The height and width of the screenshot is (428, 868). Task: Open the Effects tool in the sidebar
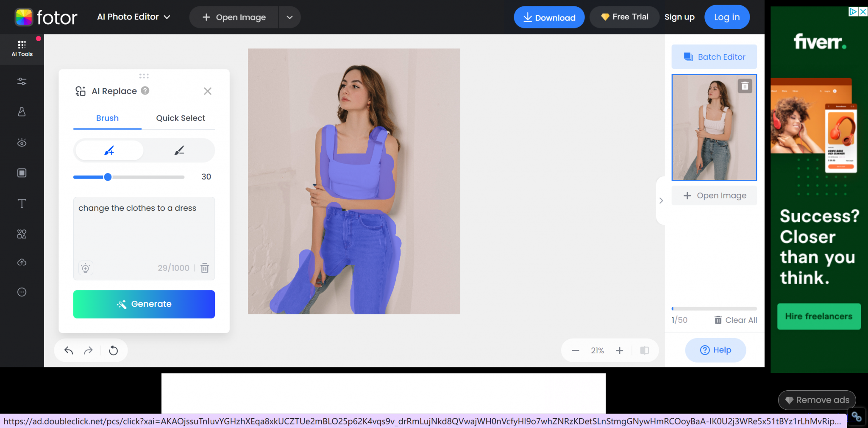(x=22, y=112)
